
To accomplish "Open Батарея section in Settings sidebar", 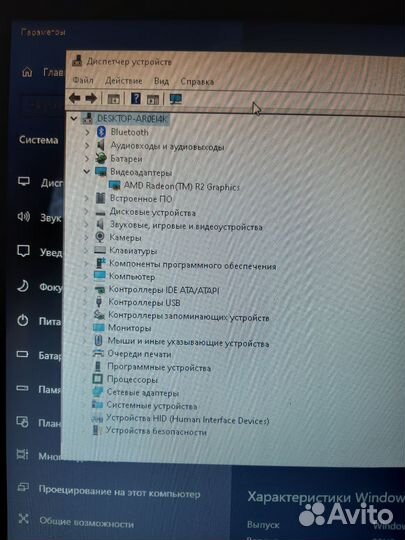I will point(39,355).
